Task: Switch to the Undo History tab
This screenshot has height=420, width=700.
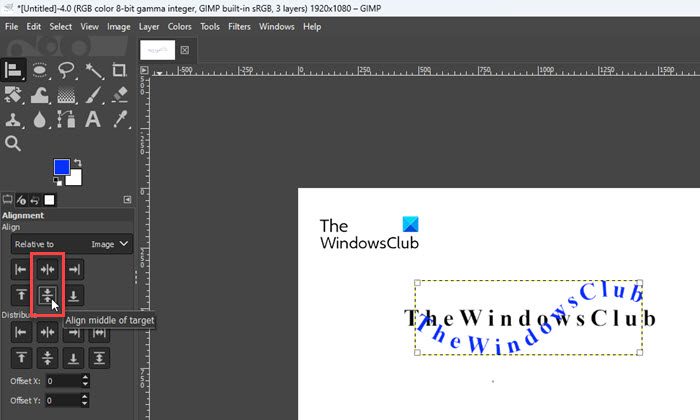Action: (35, 200)
